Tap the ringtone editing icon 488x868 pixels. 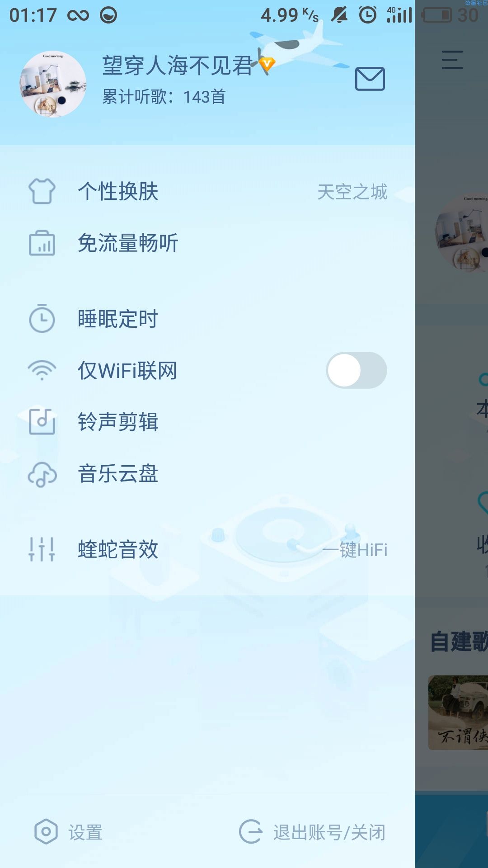pyautogui.click(x=42, y=421)
